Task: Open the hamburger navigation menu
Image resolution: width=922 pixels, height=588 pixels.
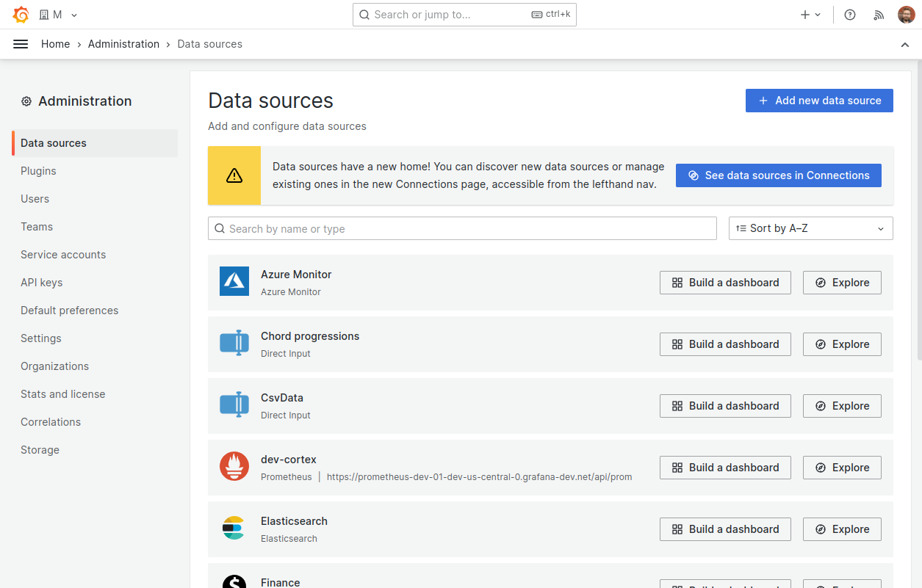Action: tap(21, 44)
